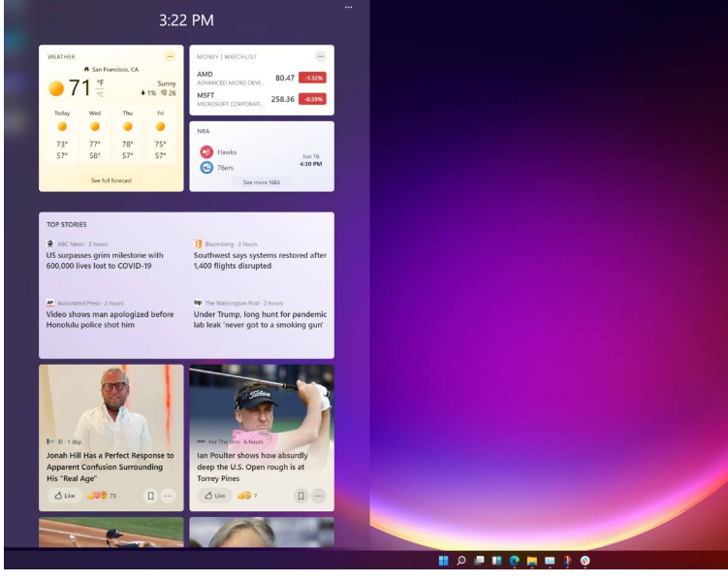Open the gray-haired person story card

262,533
